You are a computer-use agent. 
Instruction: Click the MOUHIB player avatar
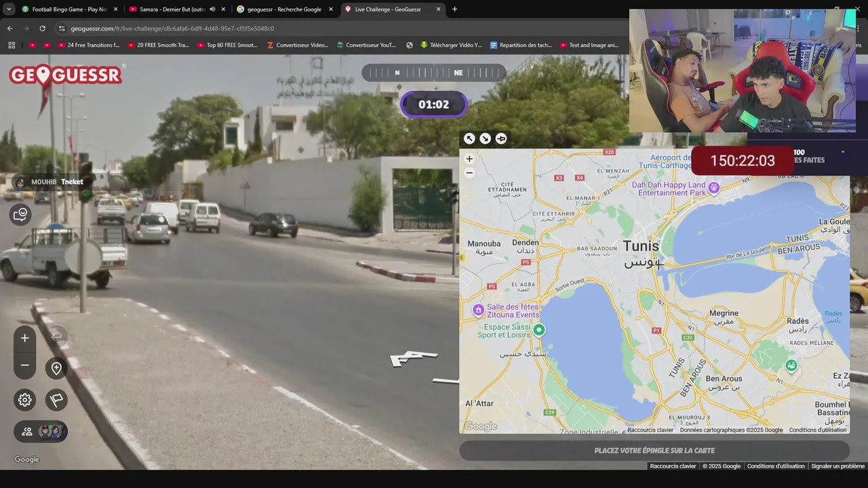[x=20, y=182]
